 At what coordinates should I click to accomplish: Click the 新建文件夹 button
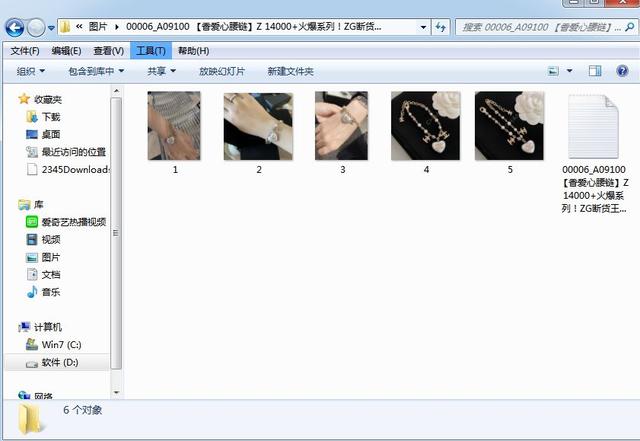[290, 71]
